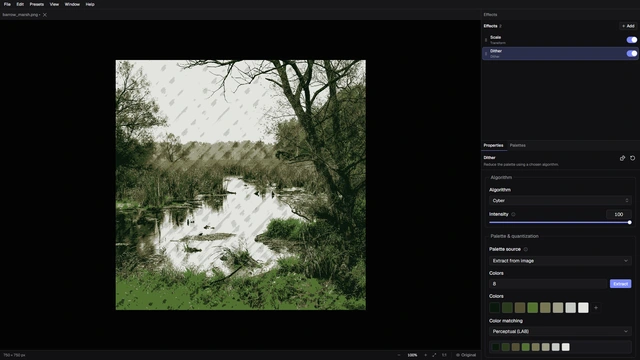The height and width of the screenshot is (360, 640).
Task: Click the 100% zoom level value
Action: click(x=412, y=355)
